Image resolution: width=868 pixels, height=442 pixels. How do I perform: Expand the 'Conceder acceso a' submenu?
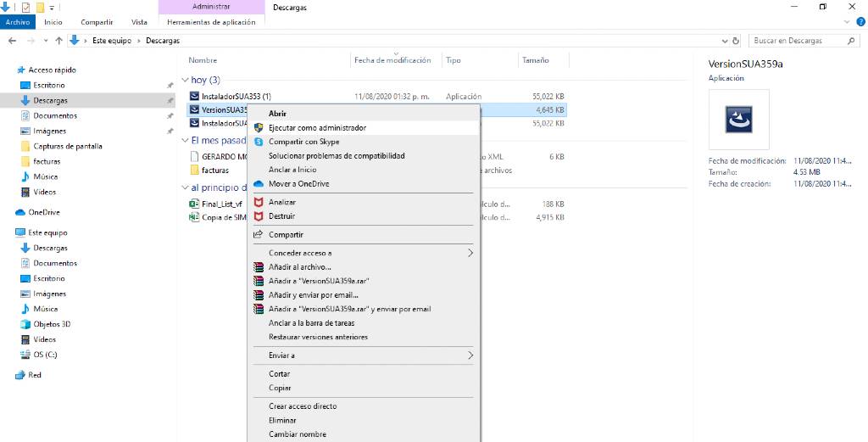(x=470, y=253)
